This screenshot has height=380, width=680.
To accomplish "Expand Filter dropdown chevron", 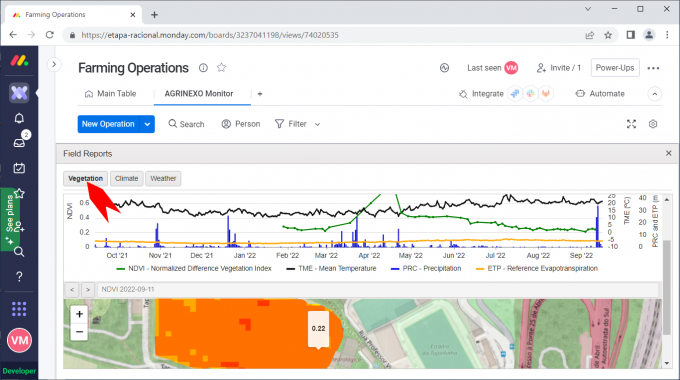I will coord(317,124).
